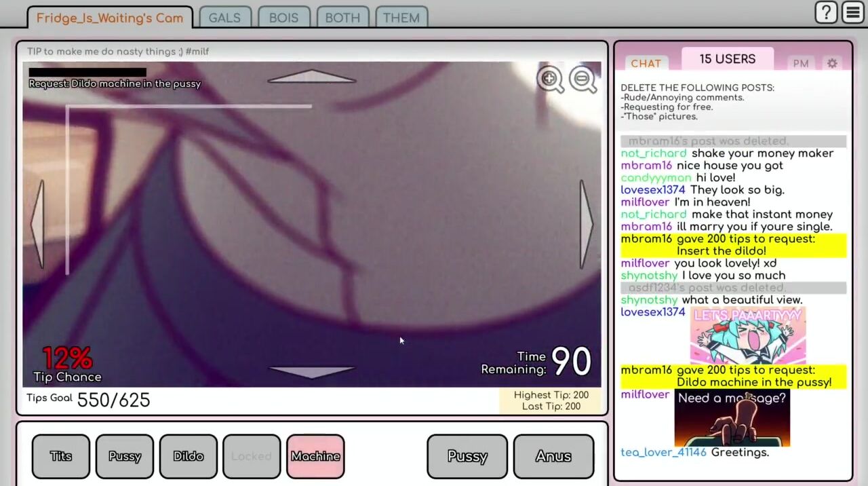Click the zoom out magnifier icon
The height and width of the screenshot is (486, 868).
point(583,79)
